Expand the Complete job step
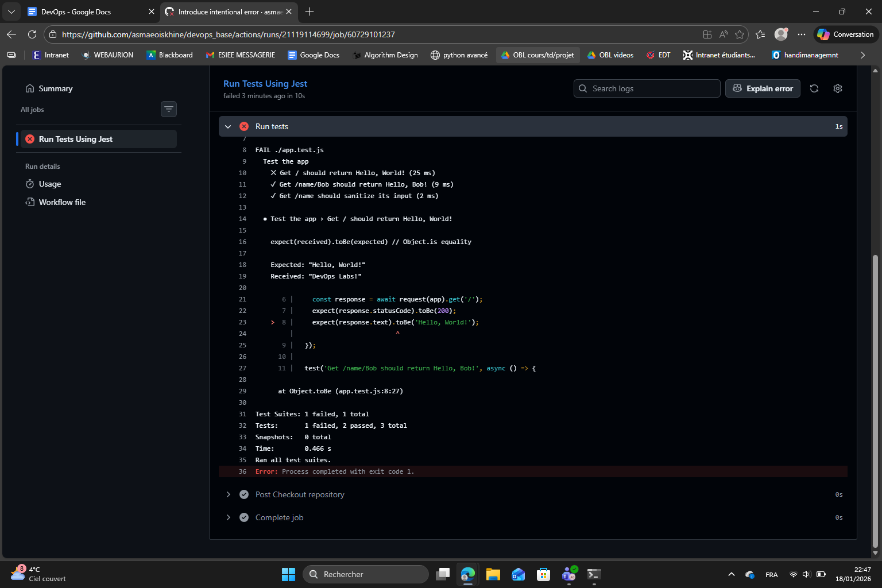 click(228, 517)
